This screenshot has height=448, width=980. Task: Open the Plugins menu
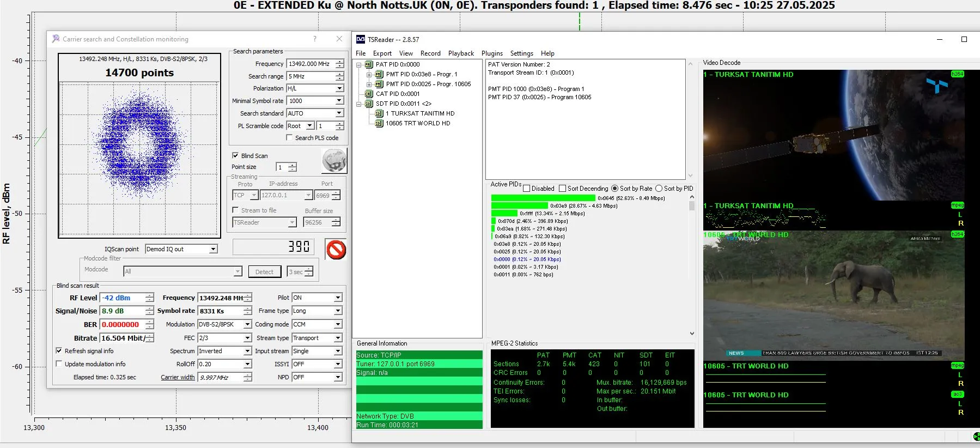(x=491, y=53)
